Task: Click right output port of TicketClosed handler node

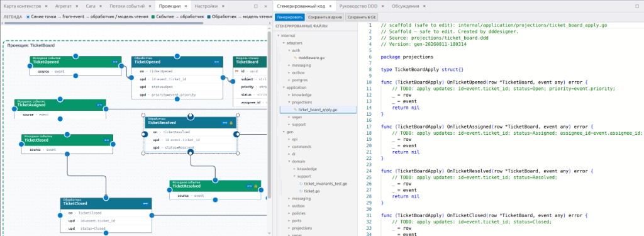Action: 152,215
